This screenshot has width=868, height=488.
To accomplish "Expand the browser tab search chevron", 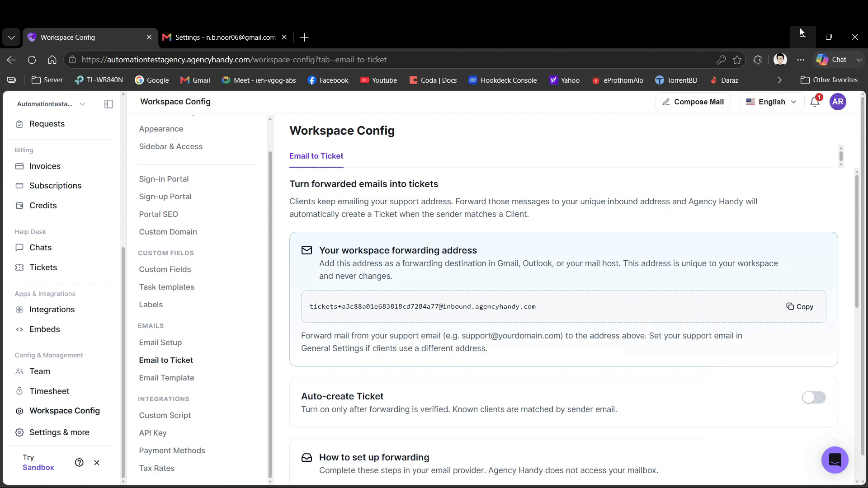I will point(11,38).
